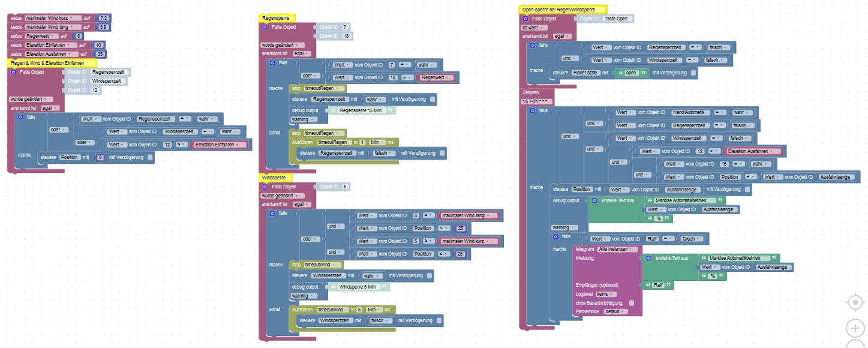Enable 'ohne Benachrichtigung' checkbox in telegram block
This screenshot has width=868, height=348.
(x=632, y=303)
